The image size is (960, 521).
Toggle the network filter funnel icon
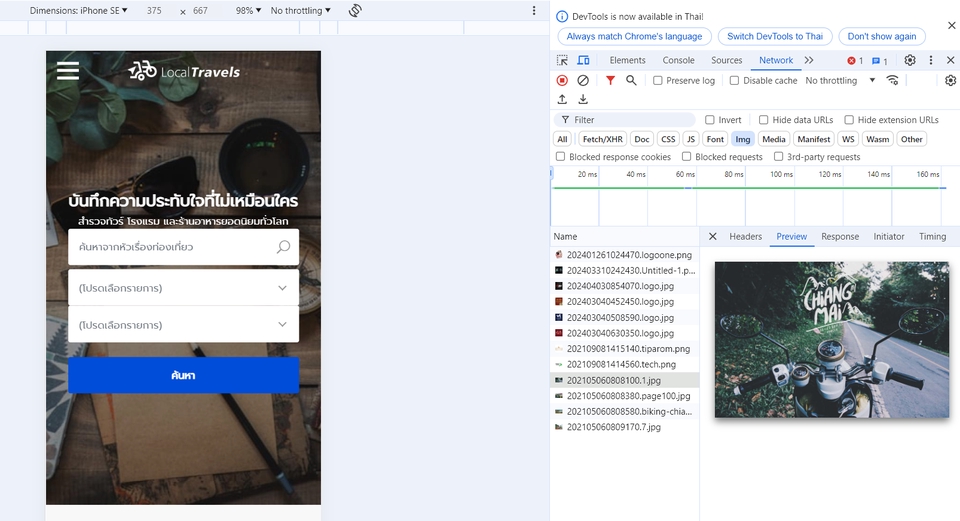click(x=610, y=80)
